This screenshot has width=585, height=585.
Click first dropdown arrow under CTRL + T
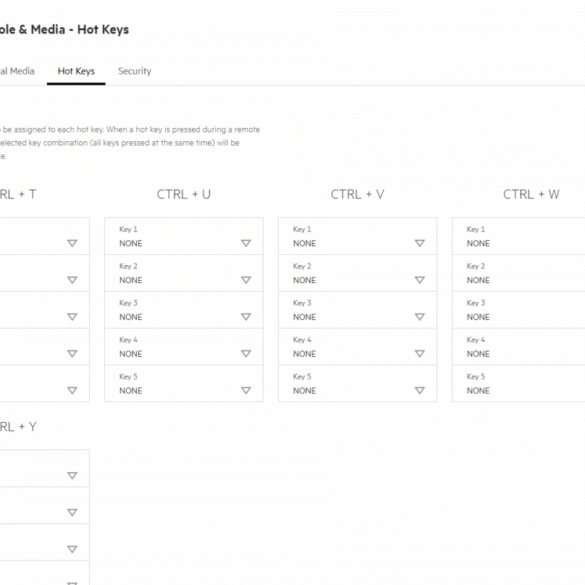(x=72, y=243)
